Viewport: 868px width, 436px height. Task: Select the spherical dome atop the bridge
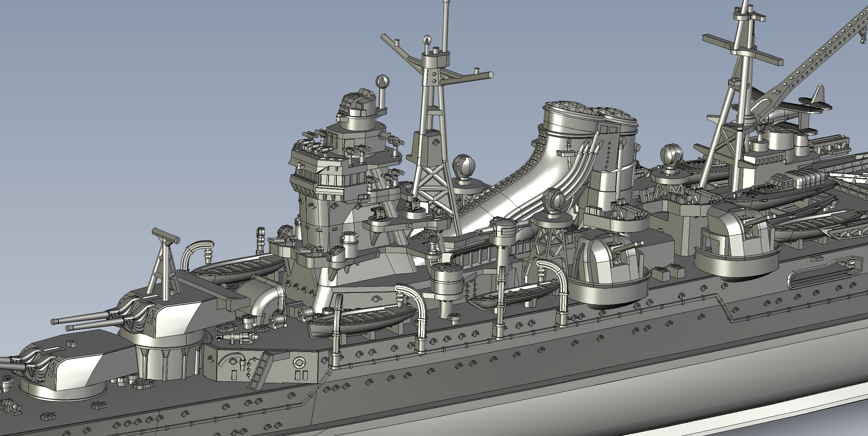pyautogui.click(x=382, y=82)
